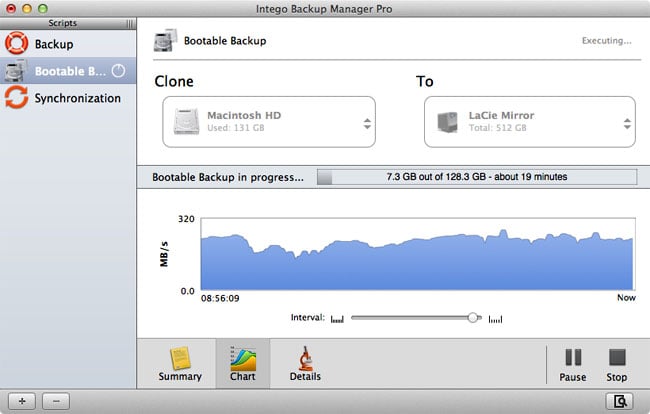Open the Macintosh HD source dropdown
The image size is (650, 414).
click(269, 122)
